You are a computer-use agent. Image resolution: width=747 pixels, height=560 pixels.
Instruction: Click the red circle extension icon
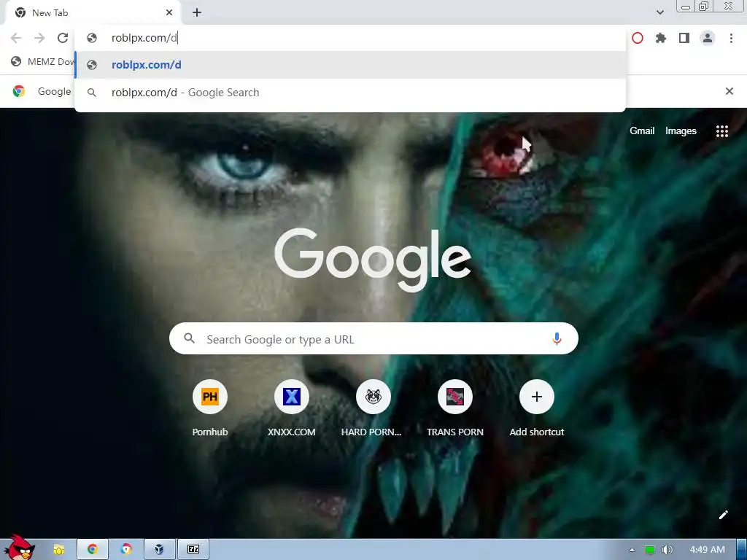(x=638, y=38)
